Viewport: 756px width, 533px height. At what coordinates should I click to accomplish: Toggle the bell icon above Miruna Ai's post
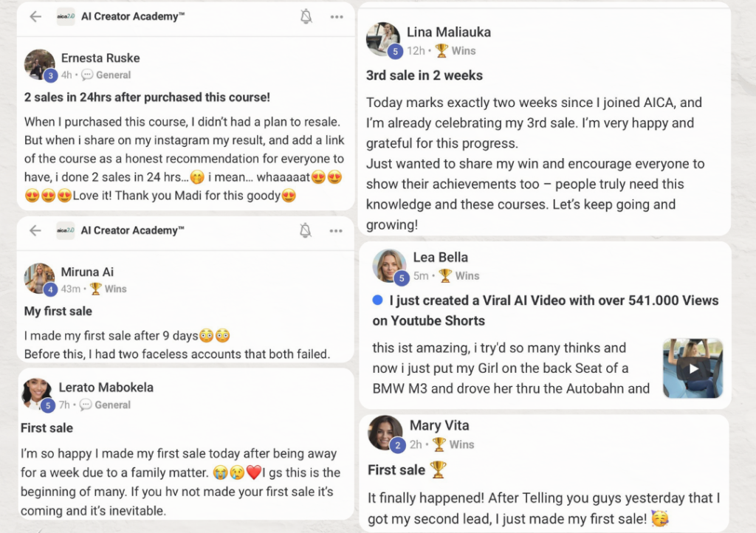tap(306, 231)
